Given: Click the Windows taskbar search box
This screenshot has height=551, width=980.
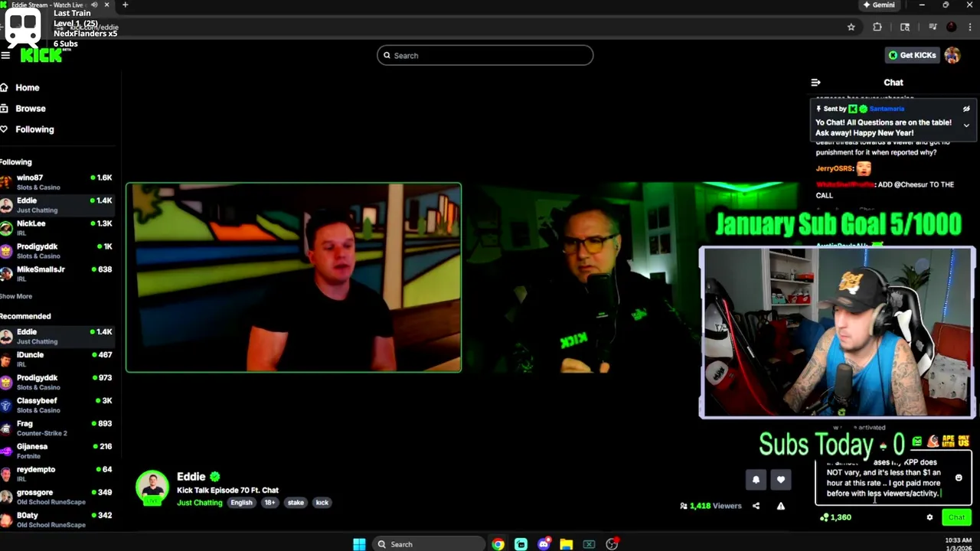Looking at the screenshot, I should click(427, 544).
